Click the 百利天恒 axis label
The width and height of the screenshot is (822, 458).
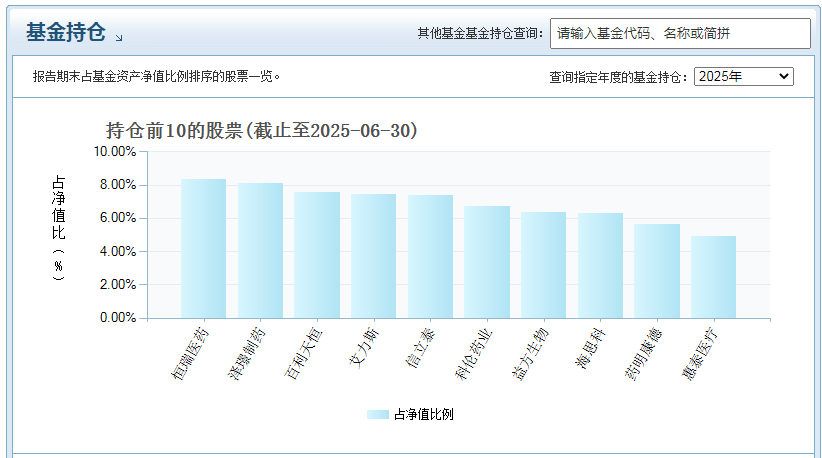303,354
